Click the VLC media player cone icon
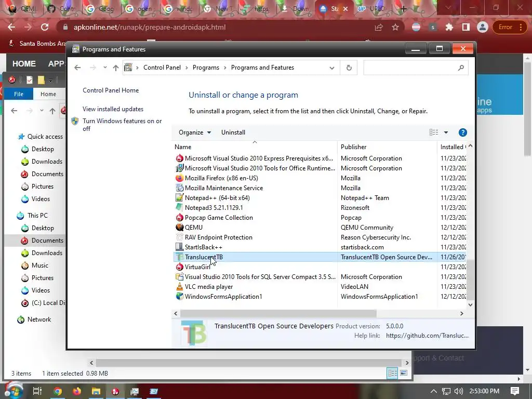Image resolution: width=532 pixels, height=399 pixels. point(179,287)
